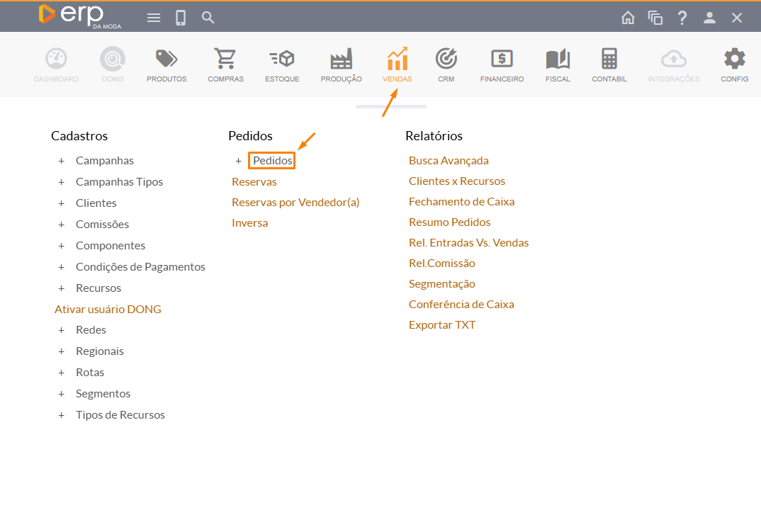Select the Fiscal module tab
Viewport: 761px width, 532px height.
pos(558,60)
